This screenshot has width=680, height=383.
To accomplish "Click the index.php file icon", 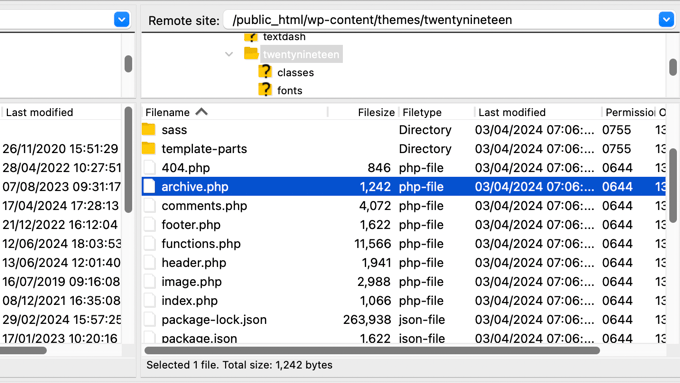I will pos(150,301).
